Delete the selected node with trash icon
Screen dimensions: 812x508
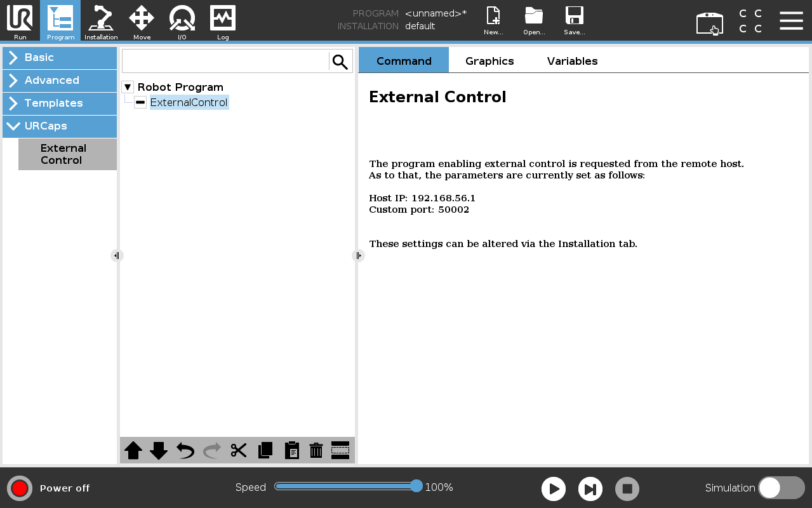[316, 450]
